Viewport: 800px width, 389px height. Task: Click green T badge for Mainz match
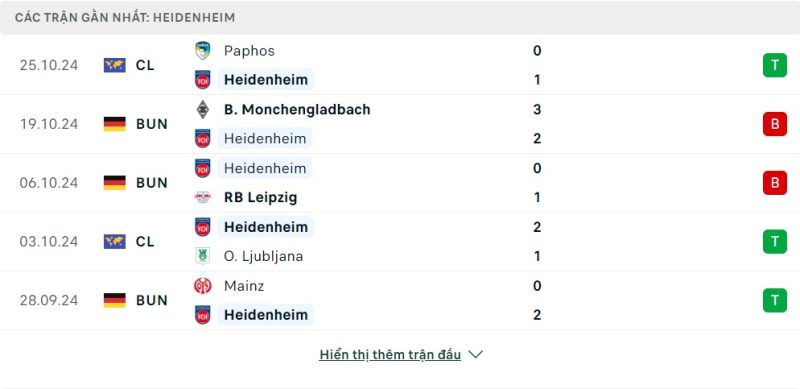tap(775, 300)
